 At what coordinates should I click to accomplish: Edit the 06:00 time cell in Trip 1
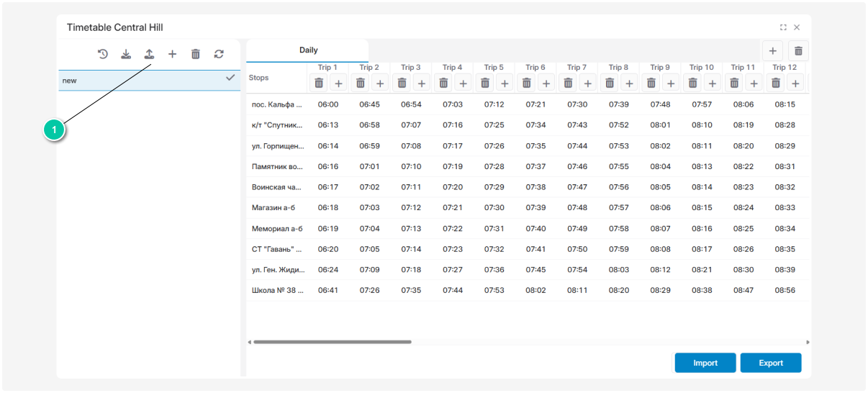point(328,104)
